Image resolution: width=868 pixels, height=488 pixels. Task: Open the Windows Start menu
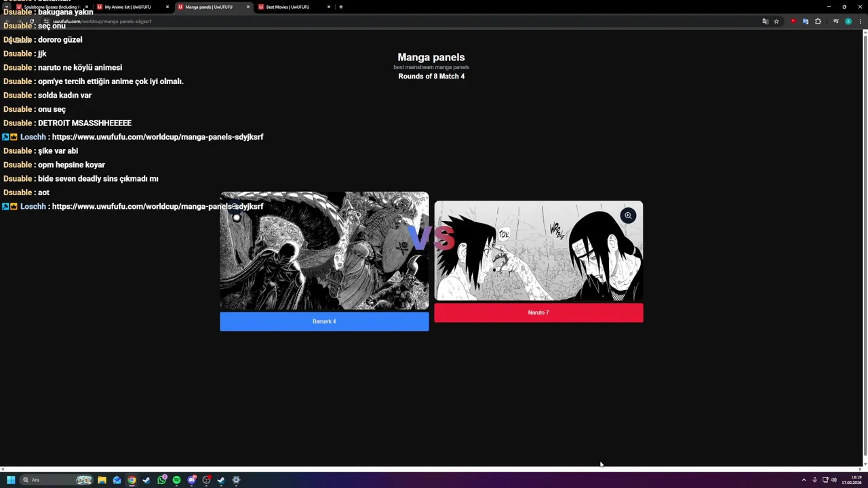[x=11, y=480]
